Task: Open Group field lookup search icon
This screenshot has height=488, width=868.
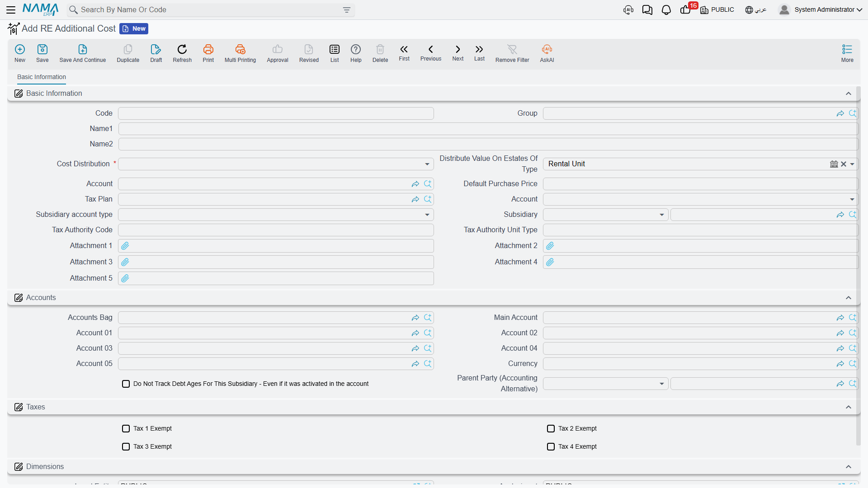Action: coord(853,113)
